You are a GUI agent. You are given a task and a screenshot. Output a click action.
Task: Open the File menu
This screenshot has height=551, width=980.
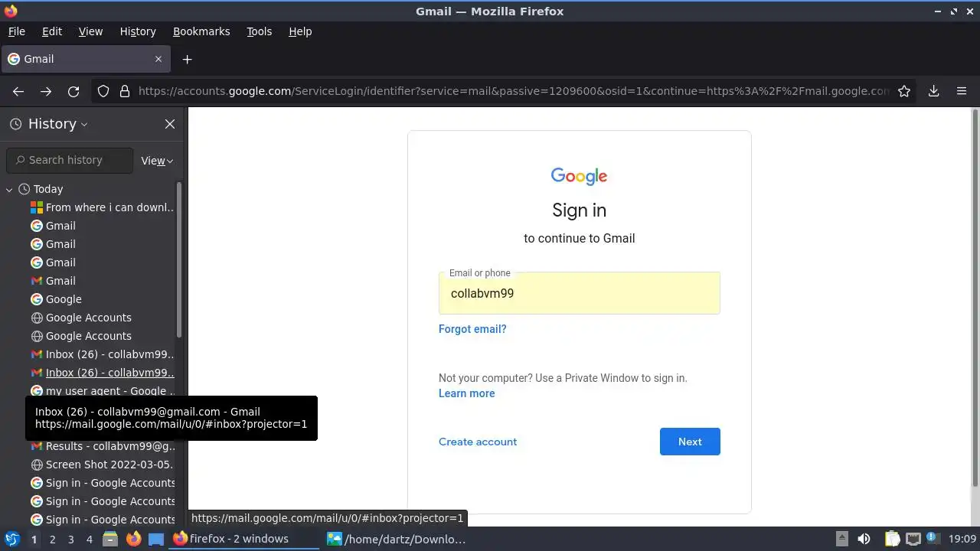click(x=16, y=31)
